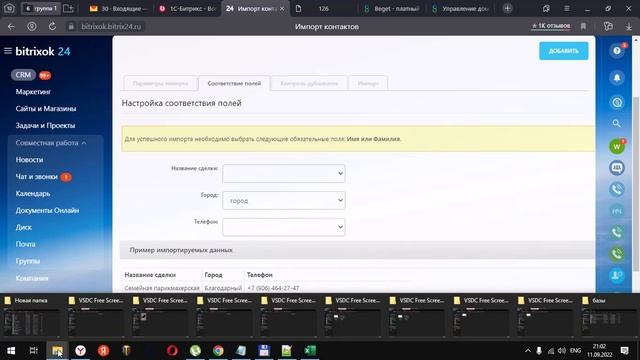Switch to the Соответствие полей tab
640x360 pixels.
[x=234, y=83]
